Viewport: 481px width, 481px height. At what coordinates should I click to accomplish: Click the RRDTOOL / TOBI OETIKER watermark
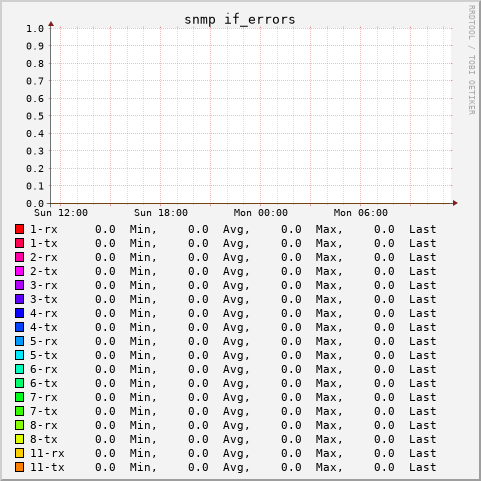tap(472, 60)
